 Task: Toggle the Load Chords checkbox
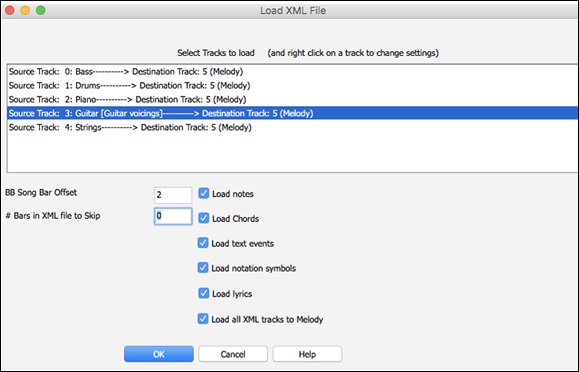[203, 218]
